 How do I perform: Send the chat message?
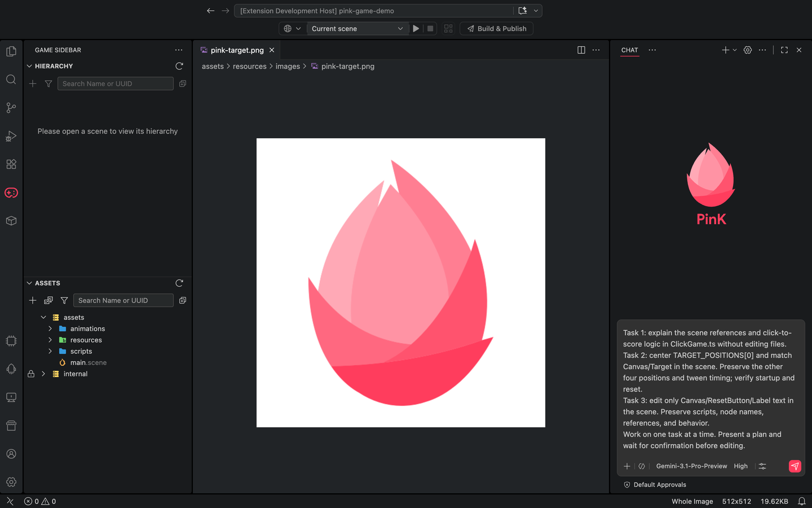[795, 466]
